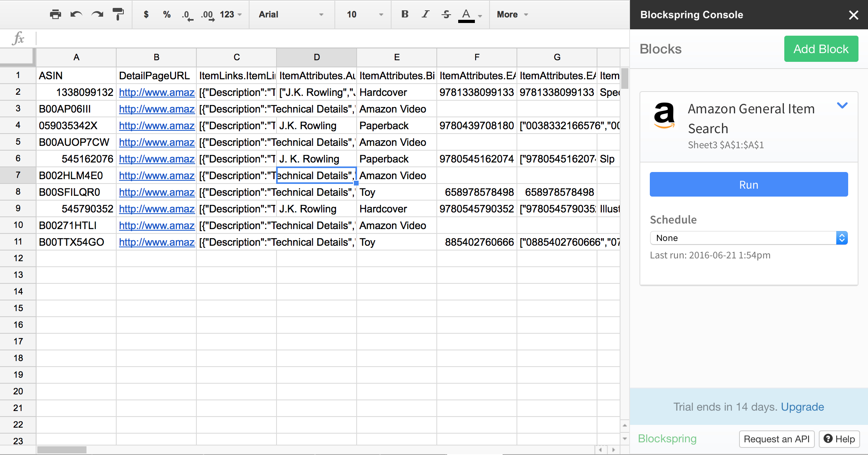868x455 pixels.
Task: Click cell D7 Technical Details input
Action: (x=316, y=176)
